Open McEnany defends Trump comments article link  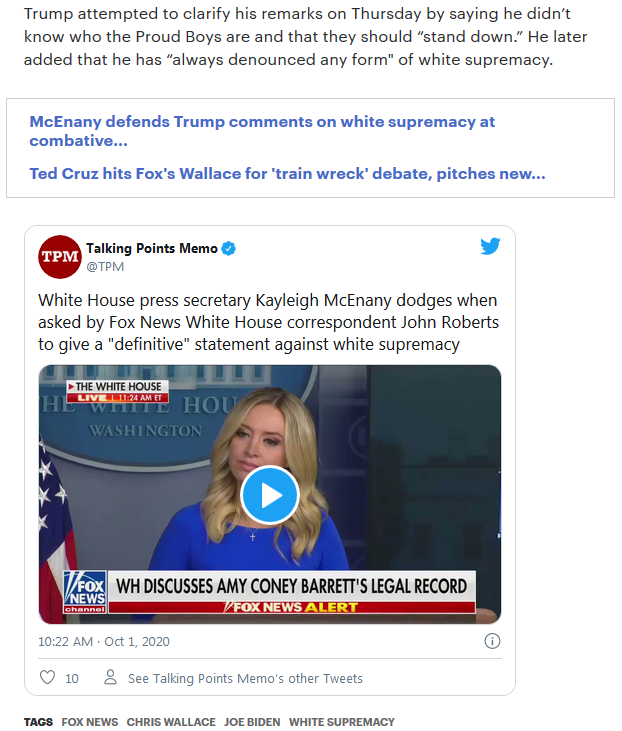[262, 131]
